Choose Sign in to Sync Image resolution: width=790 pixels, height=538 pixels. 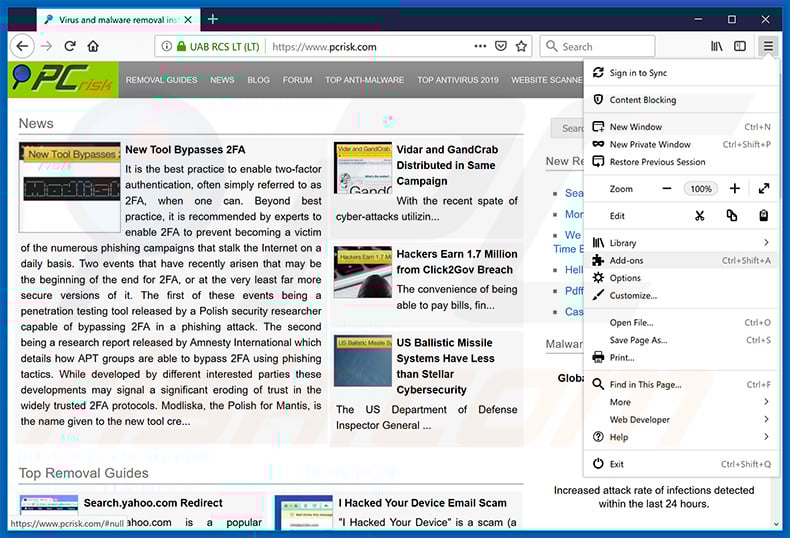[682, 73]
